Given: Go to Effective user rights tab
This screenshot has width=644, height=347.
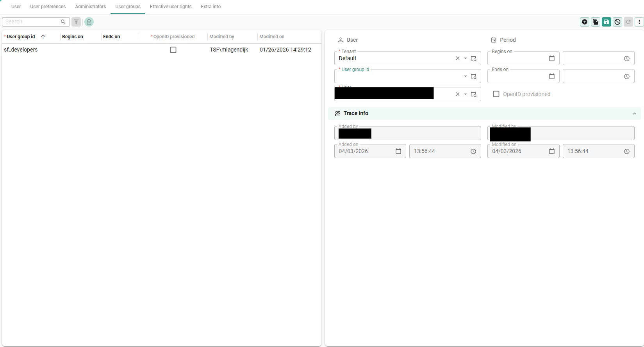Looking at the screenshot, I should click(x=171, y=7).
